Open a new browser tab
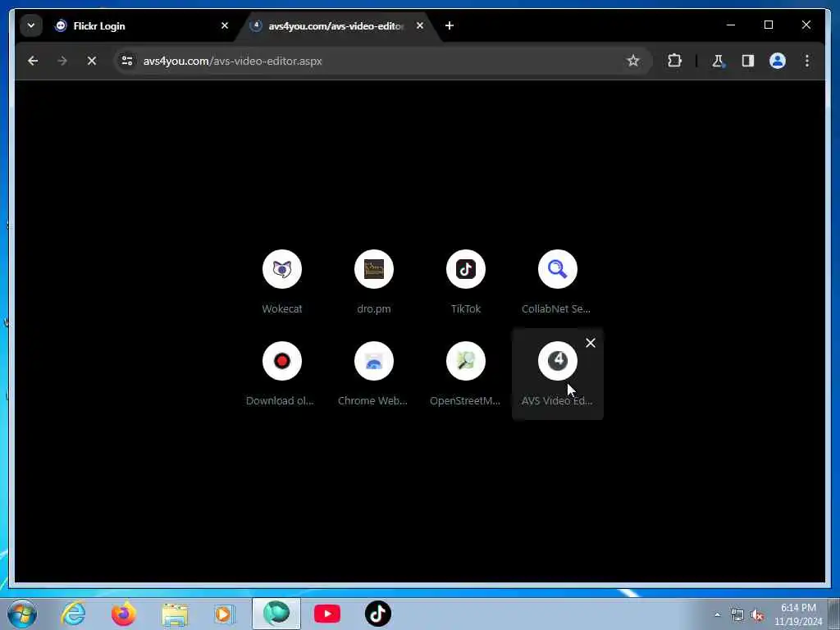 point(450,25)
